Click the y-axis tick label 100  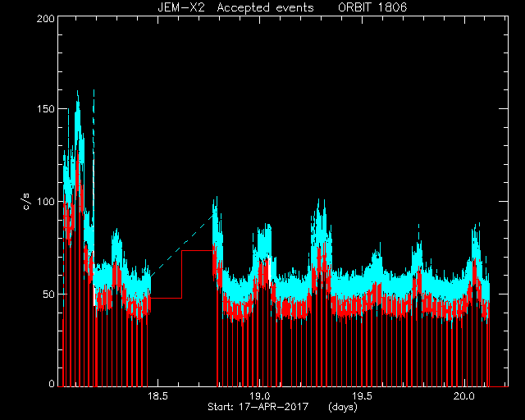click(x=46, y=201)
